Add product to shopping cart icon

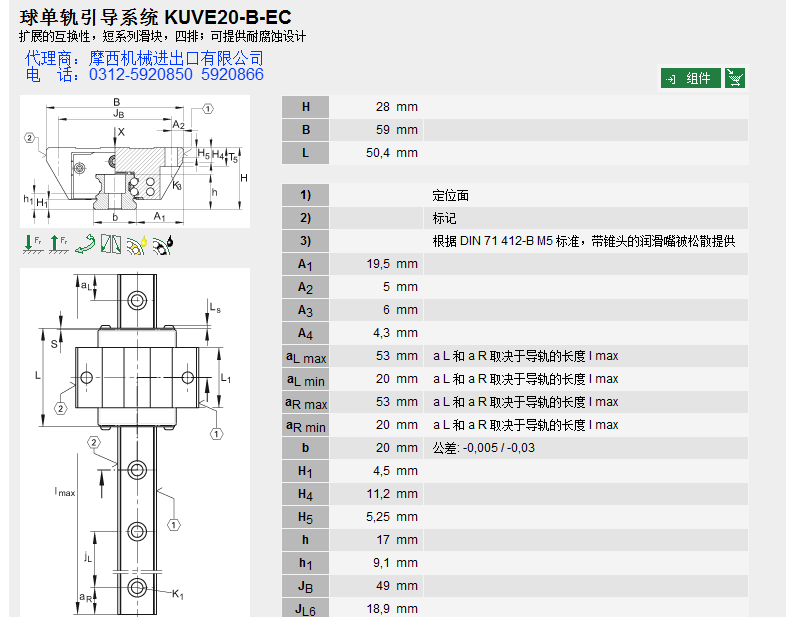tap(735, 78)
